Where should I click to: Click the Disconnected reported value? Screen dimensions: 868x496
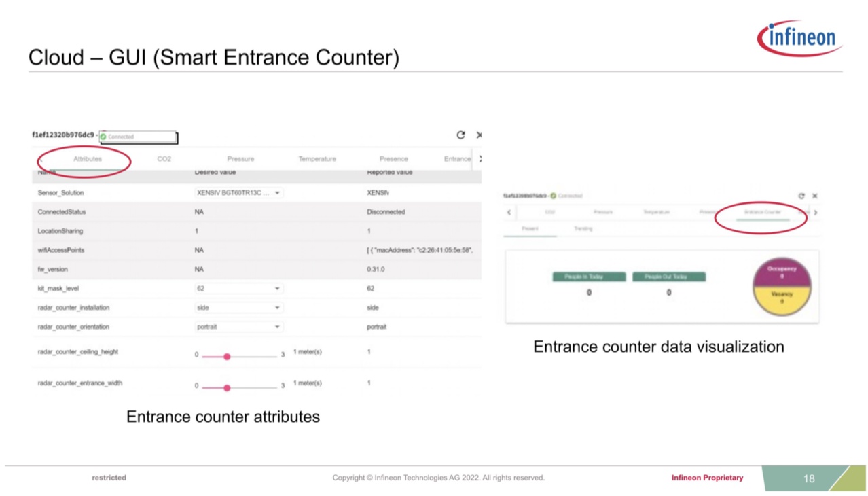pyautogui.click(x=386, y=212)
